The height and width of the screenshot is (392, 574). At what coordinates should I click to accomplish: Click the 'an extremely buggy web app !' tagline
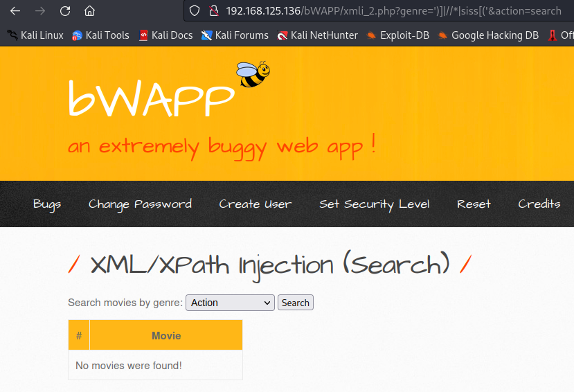(x=222, y=147)
